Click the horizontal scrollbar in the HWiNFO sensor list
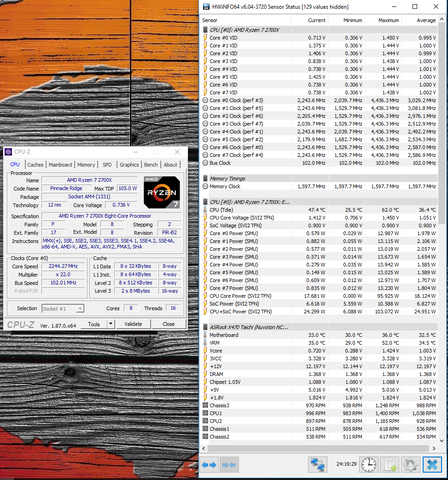This screenshot has height=480, width=448. pyautogui.click(x=318, y=448)
